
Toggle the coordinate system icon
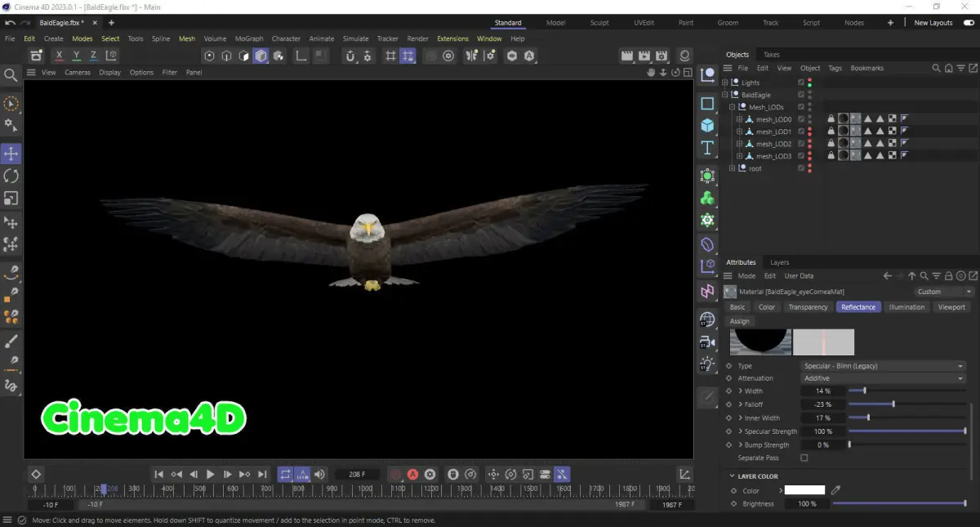pos(111,56)
